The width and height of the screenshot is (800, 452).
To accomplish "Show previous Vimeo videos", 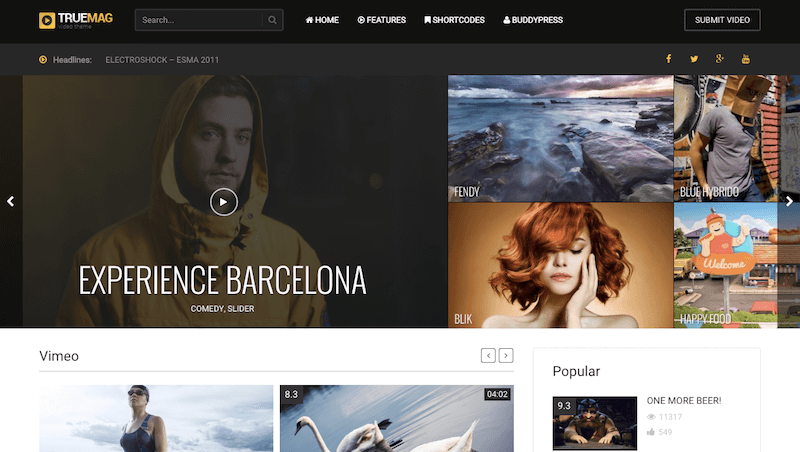I will 488,355.
